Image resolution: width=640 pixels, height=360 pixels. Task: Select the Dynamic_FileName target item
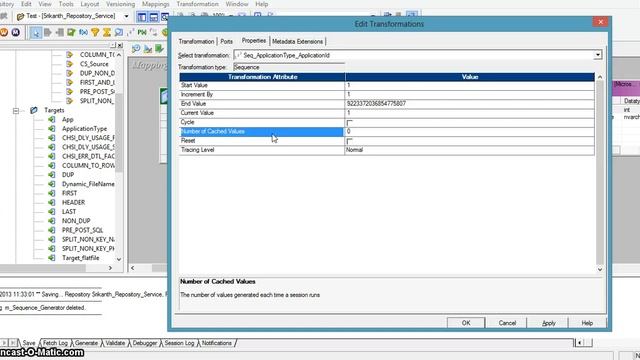click(88, 184)
